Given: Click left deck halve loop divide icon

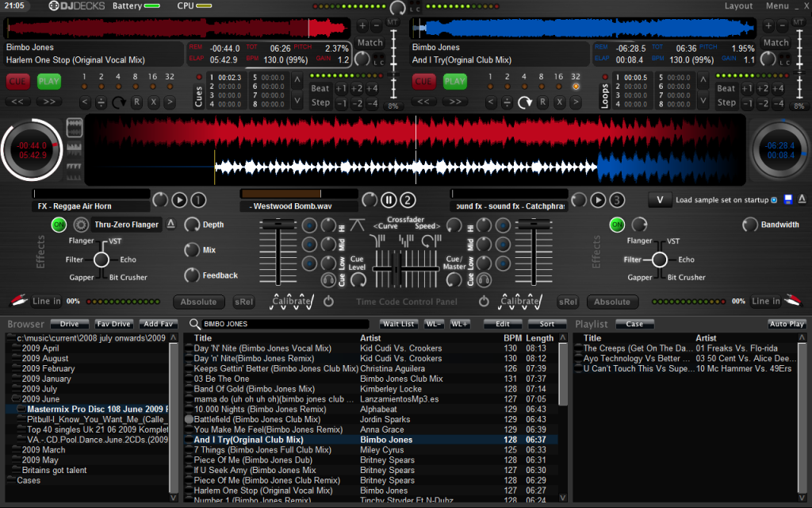Looking at the screenshot, I should tap(101, 102).
